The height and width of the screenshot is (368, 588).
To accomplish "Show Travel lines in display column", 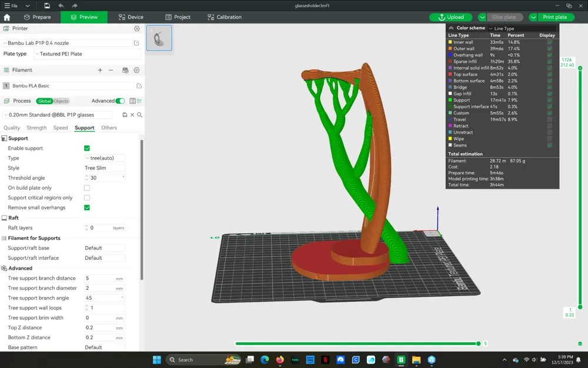I will coord(550,120).
